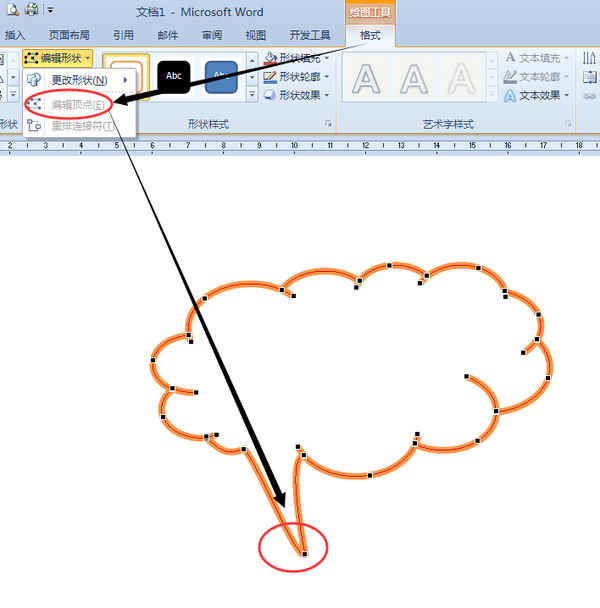This screenshot has width=600, height=608.
Task: Open the 形状轮廓 dropdown arrow
Action: pyautogui.click(x=327, y=77)
